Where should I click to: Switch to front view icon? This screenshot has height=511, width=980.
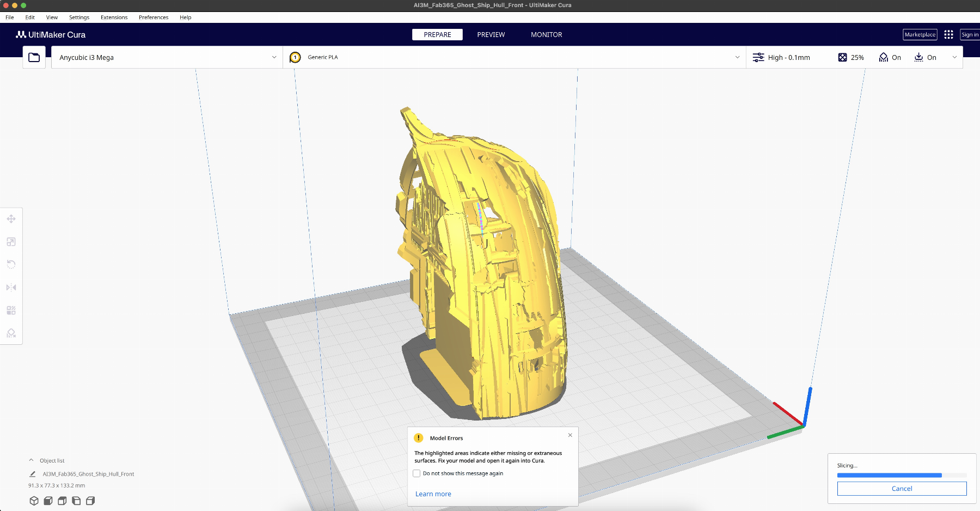click(48, 501)
